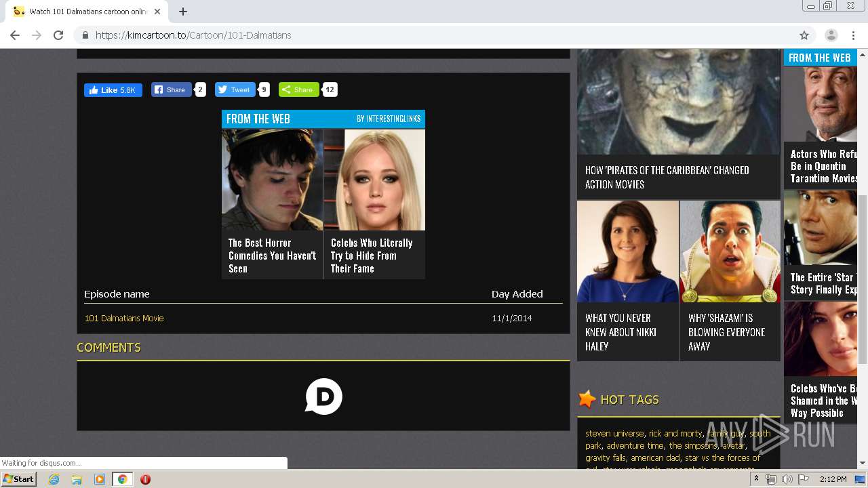Launch Internet Explorer from the taskbar
Screen dimensions: 868x488
pos(54,479)
